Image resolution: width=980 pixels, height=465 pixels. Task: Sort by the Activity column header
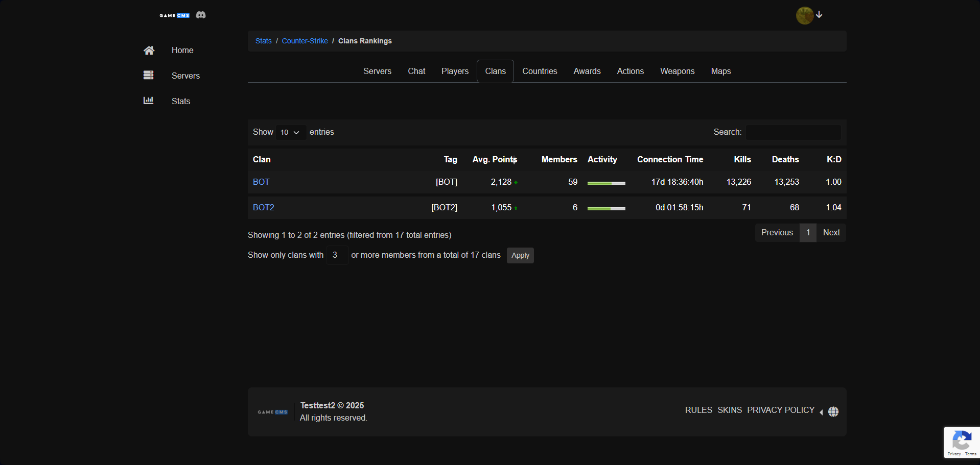pos(602,159)
